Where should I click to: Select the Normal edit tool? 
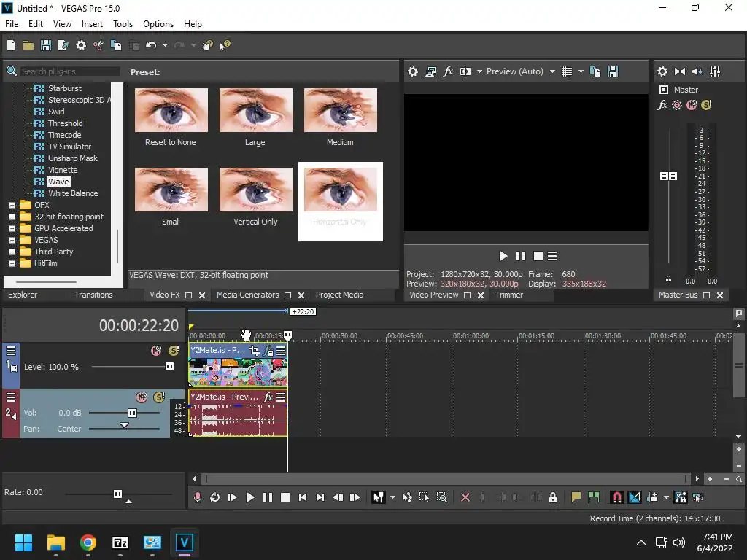click(x=379, y=497)
